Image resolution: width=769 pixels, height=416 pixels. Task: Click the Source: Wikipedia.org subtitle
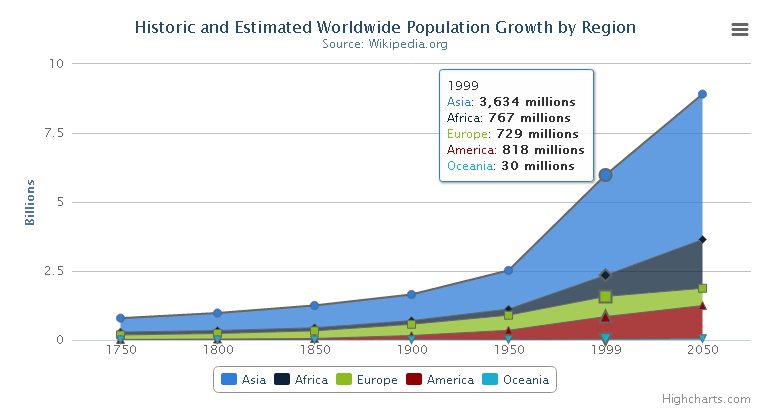click(x=385, y=44)
